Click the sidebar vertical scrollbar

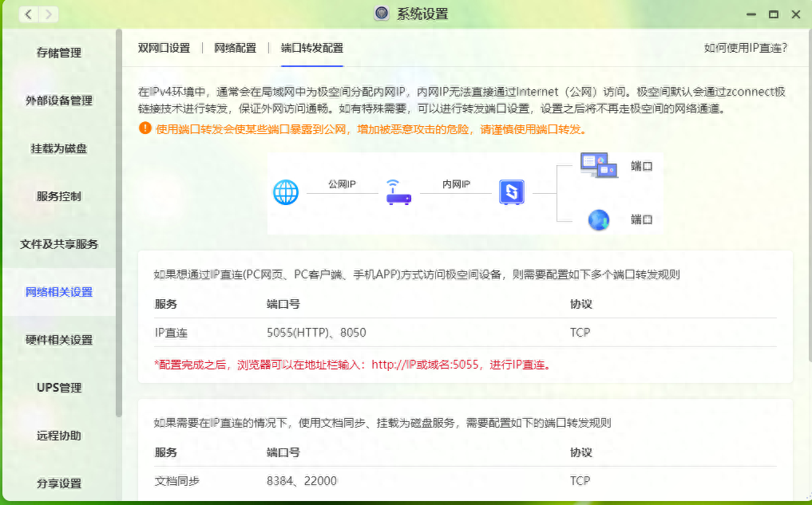(x=119, y=223)
